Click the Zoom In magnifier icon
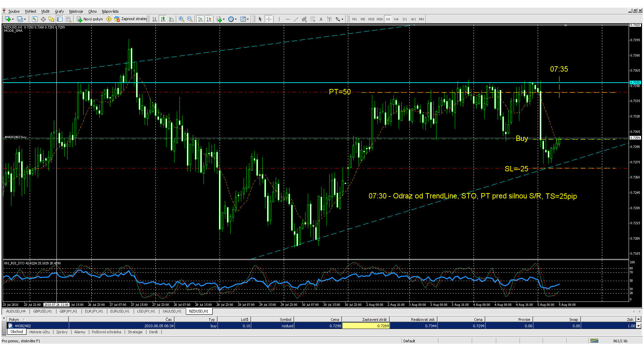The height and width of the screenshot is (345, 644). tap(181, 19)
